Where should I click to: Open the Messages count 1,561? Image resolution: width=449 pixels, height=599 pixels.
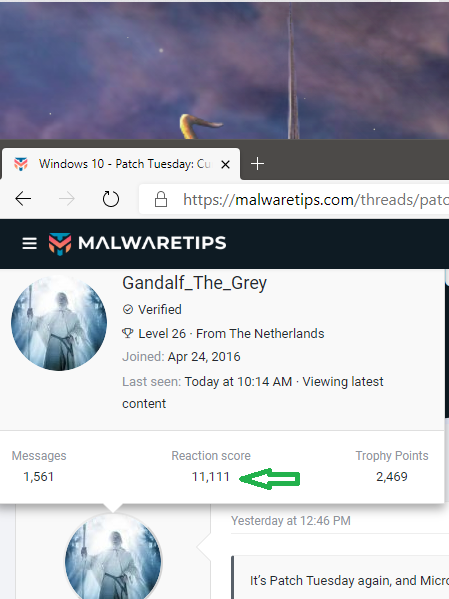pyautogui.click(x=38, y=477)
